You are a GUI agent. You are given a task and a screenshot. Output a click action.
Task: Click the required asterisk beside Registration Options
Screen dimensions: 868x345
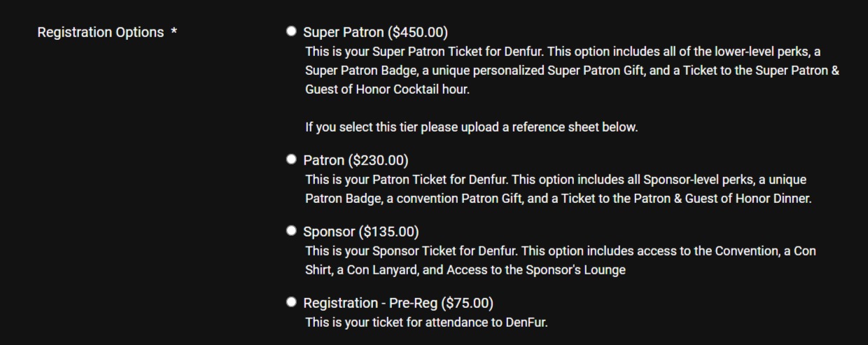click(173, 33)
